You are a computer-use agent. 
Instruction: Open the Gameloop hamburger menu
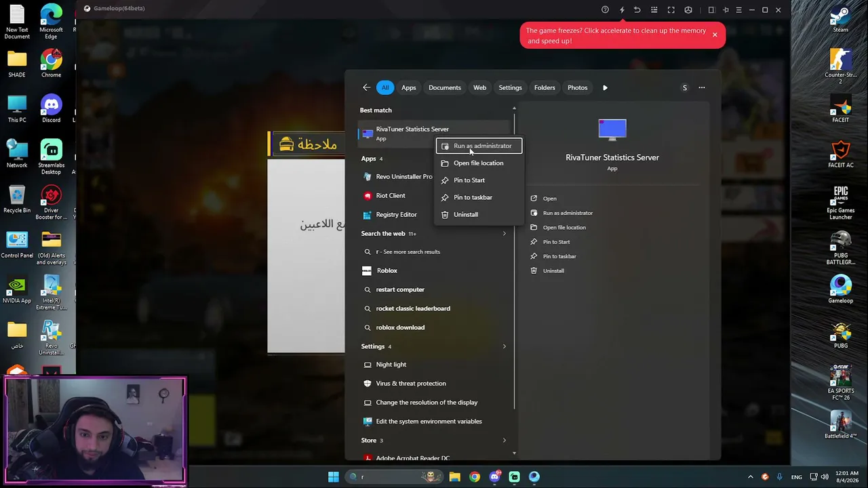tap(738, 10)
